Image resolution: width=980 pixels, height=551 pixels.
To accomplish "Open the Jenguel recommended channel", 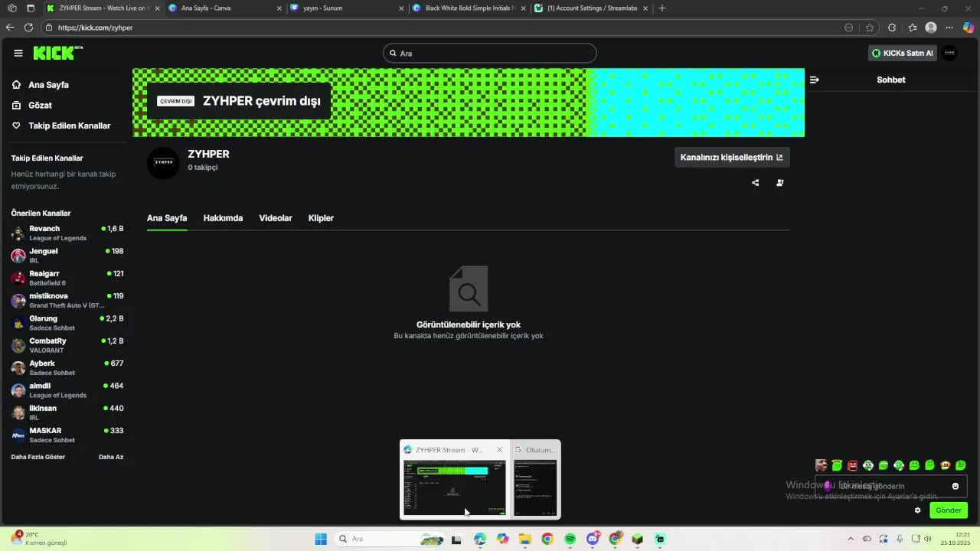I will [67, 256].
